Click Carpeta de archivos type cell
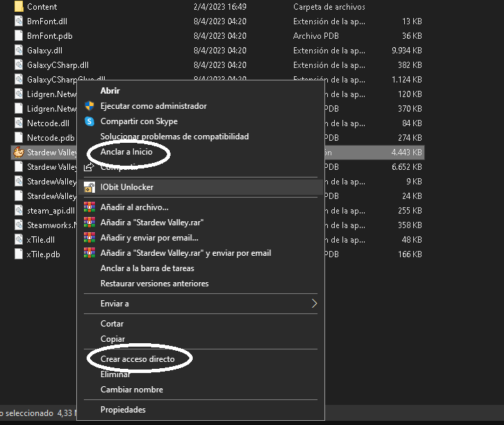This screenshot has width=504, height=425. tap(329, 7)
